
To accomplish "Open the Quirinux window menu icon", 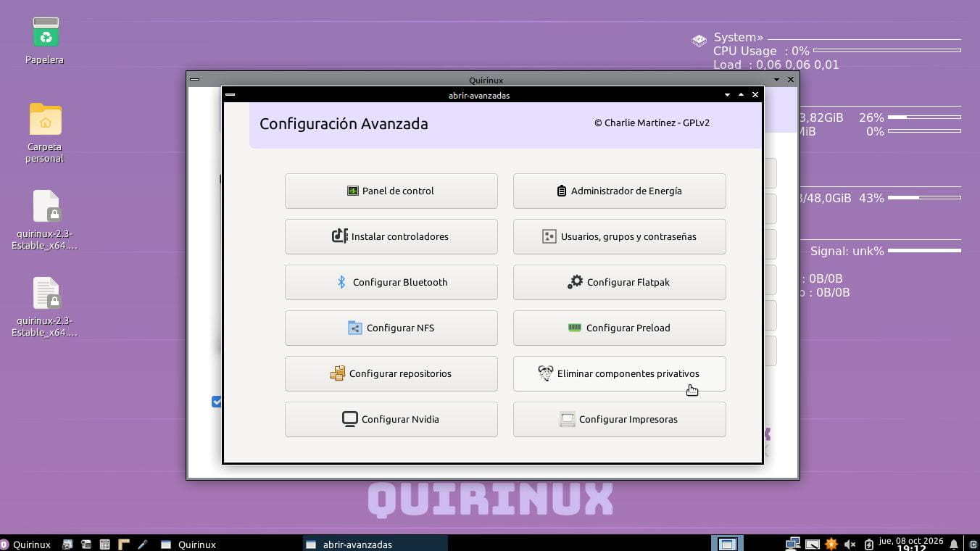I will click(x=194, y=79).
